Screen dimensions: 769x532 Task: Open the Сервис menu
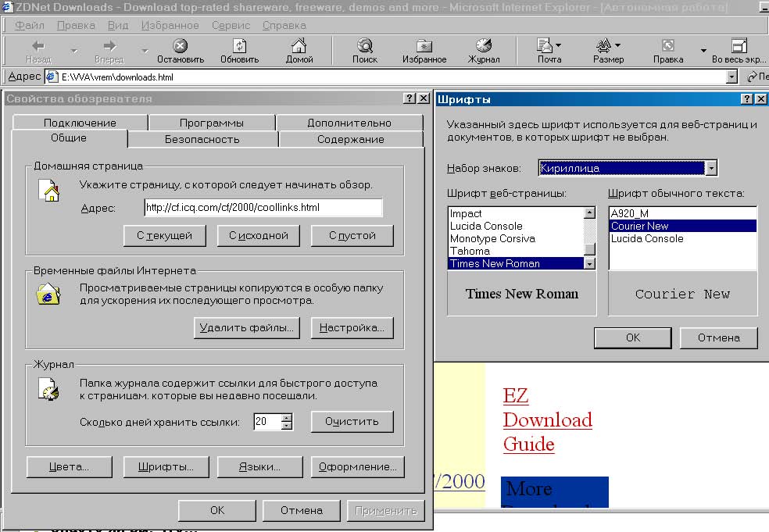point(231,25)
